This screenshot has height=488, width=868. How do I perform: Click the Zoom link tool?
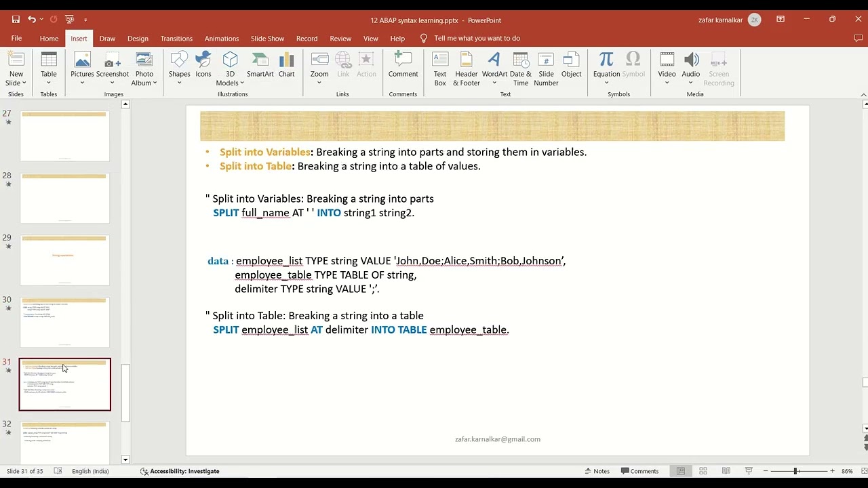pyautogui.click(x=319, y=69)
